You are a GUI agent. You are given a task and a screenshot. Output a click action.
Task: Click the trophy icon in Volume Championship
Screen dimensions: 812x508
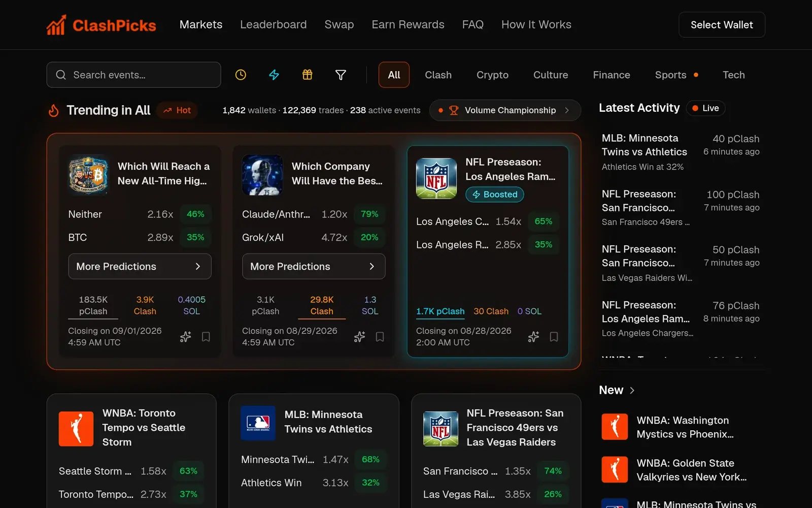[454, 110]
